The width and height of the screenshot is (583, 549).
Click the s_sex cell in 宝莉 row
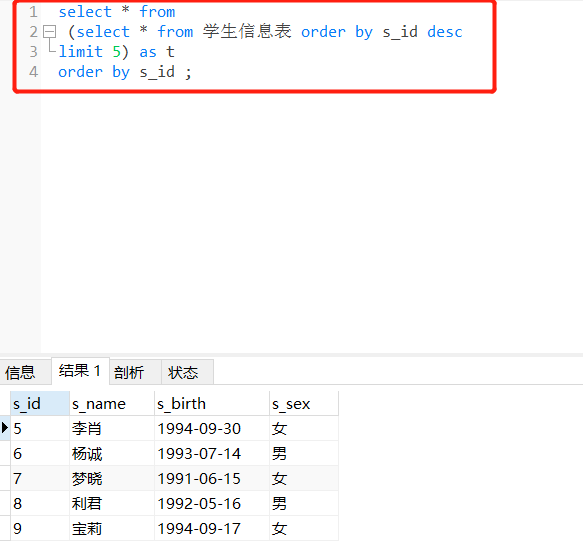click(304, 528)
